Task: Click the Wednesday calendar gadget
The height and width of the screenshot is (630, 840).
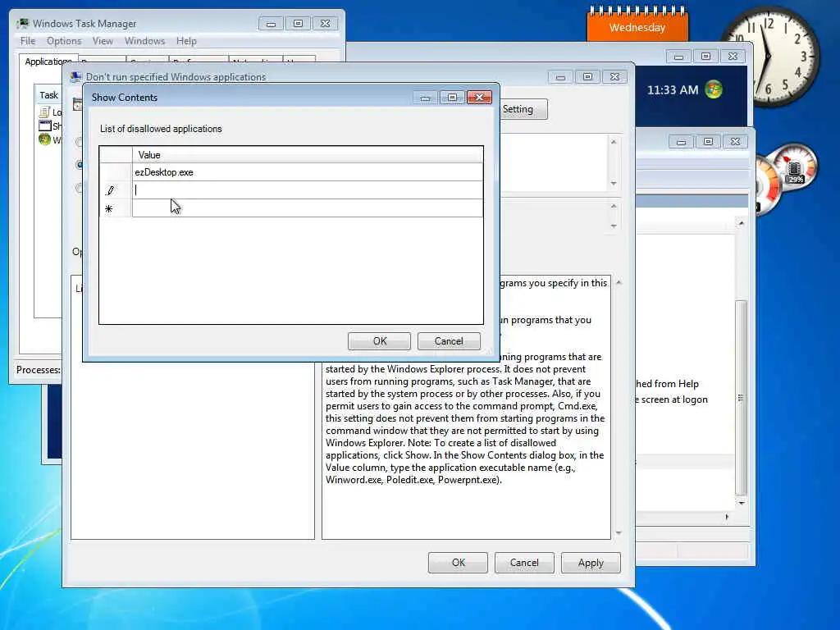Action: (637, 25)
